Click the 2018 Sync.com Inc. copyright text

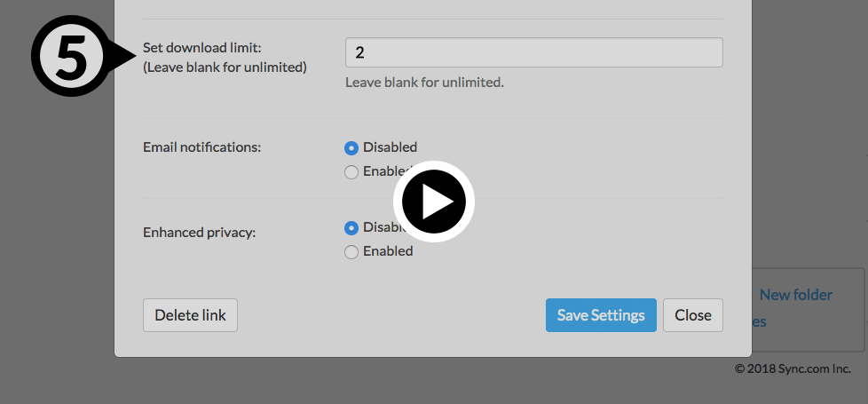pos(793,368)
